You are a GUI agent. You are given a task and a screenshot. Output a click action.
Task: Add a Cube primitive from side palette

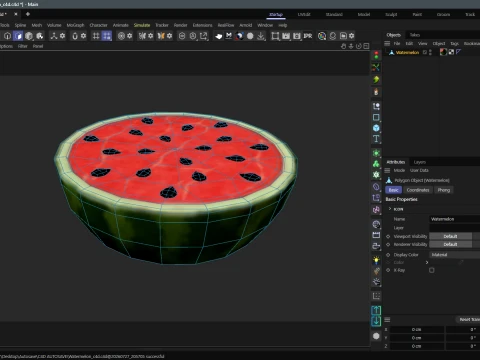tap(376, 128)
